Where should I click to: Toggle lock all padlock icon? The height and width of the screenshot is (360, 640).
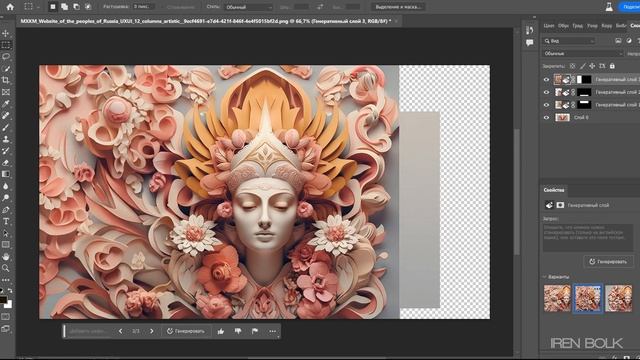click(x=612, y=66)
